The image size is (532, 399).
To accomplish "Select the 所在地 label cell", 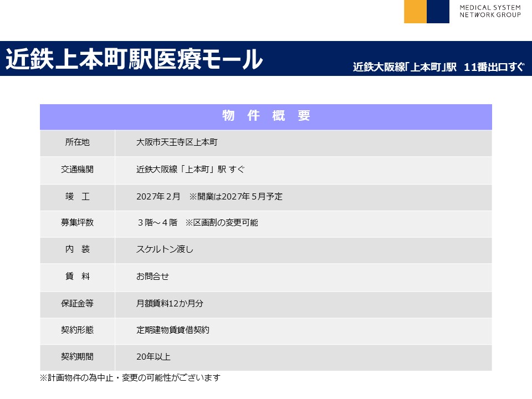I will pos(77,142).
